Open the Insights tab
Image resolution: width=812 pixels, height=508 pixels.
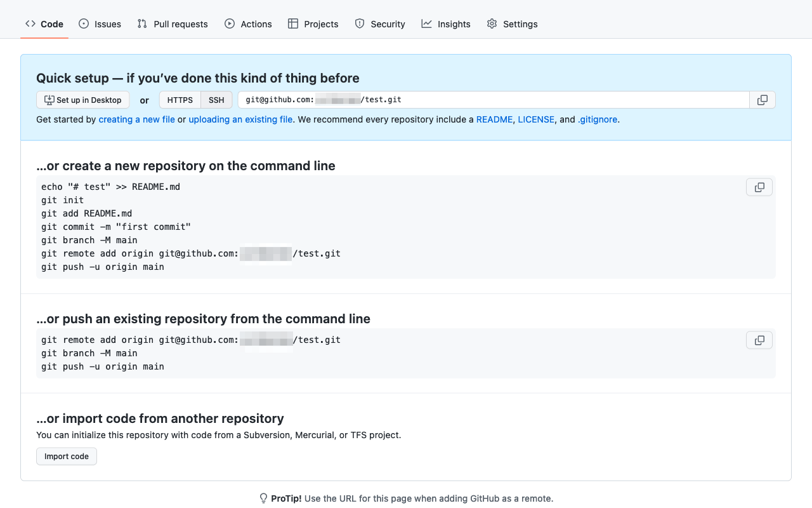click(x=446, y=24)
